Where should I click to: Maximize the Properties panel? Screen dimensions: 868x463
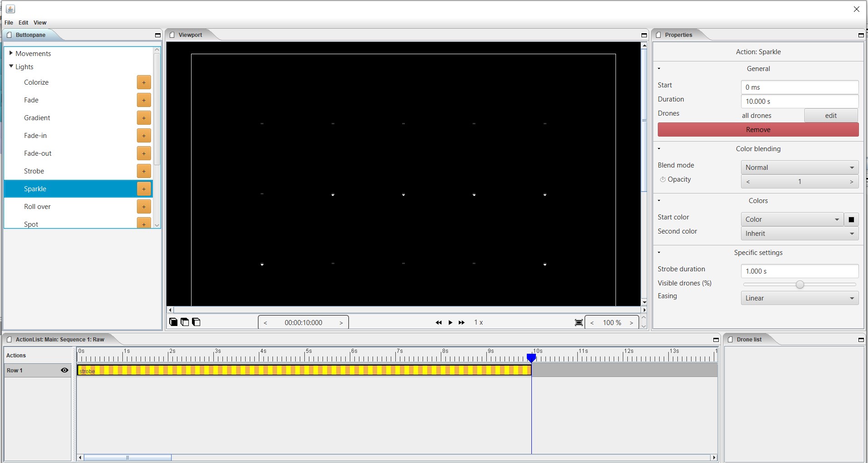pos(861,35)
